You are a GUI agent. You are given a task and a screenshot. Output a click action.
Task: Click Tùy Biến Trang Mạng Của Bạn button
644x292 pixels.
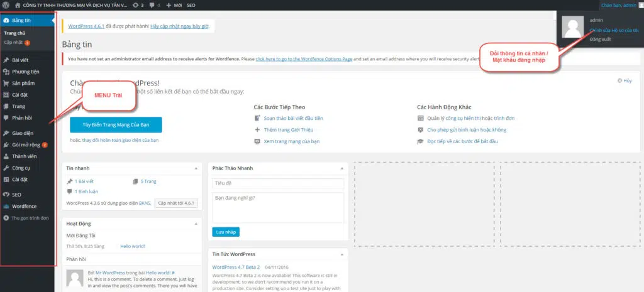pos(116,125)
